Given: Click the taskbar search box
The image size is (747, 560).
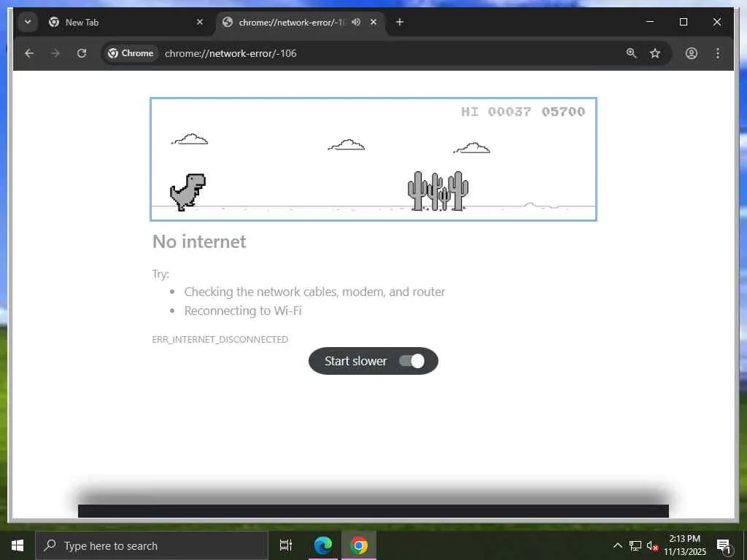Looking at the screenshot, I should click(x=152, y=545).
